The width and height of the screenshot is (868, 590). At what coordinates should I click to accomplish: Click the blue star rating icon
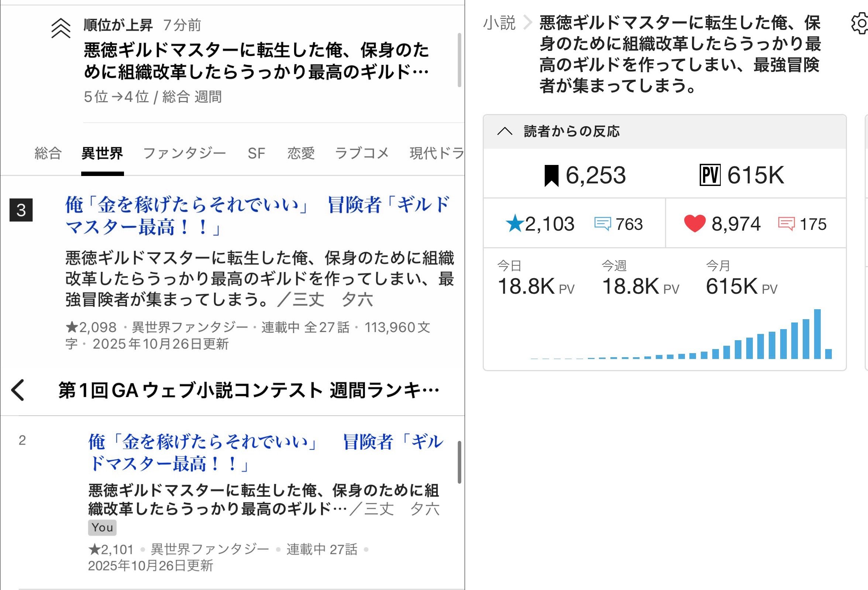pyautogui.click(x=514, y=224)
